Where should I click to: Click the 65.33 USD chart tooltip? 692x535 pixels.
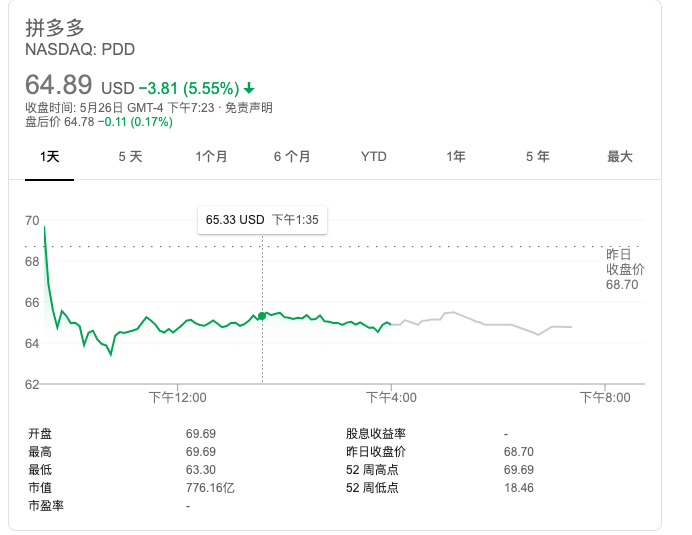(263, 220)
